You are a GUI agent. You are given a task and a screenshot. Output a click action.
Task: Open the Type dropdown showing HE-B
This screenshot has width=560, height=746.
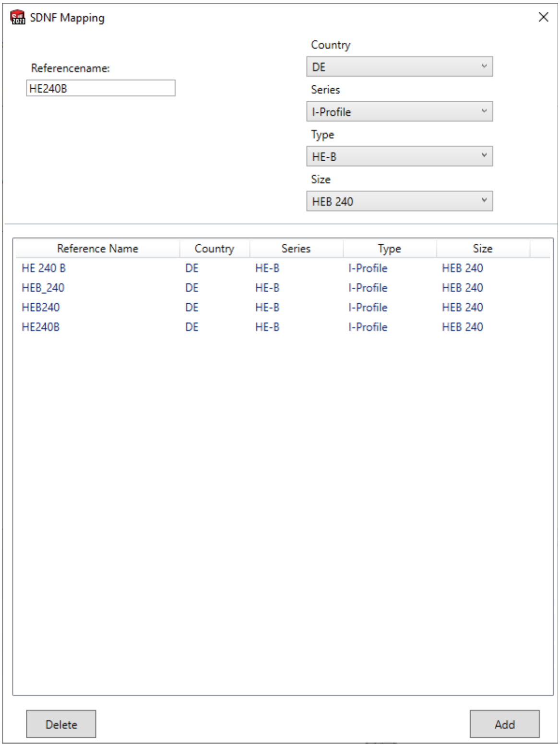tap(401, 156)
